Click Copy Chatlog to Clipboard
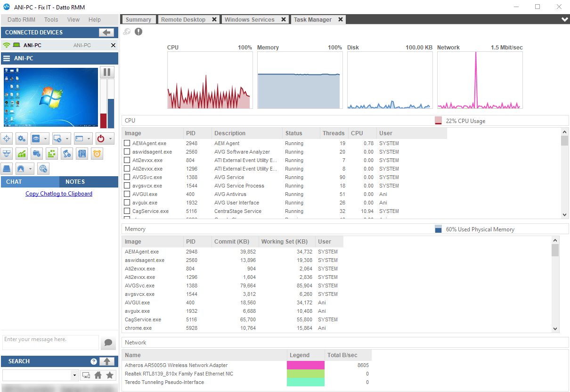 pos(58,193)
